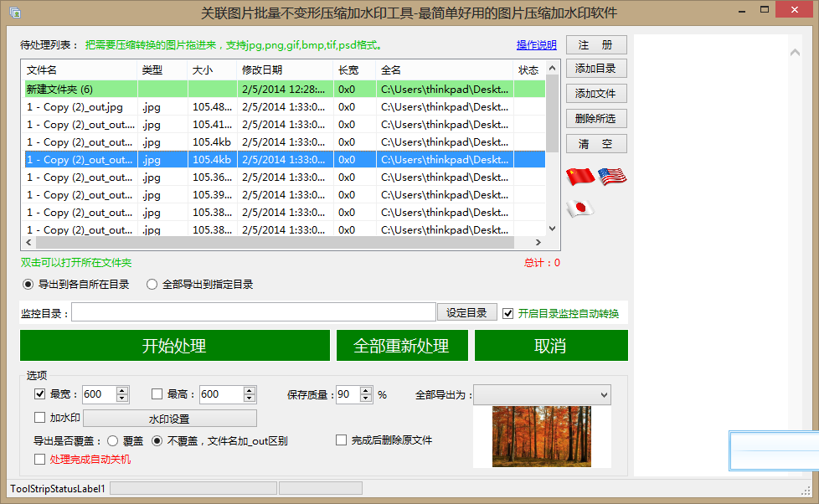Click the 添加文件 button
819x504 pixels.
pos(596,94)
